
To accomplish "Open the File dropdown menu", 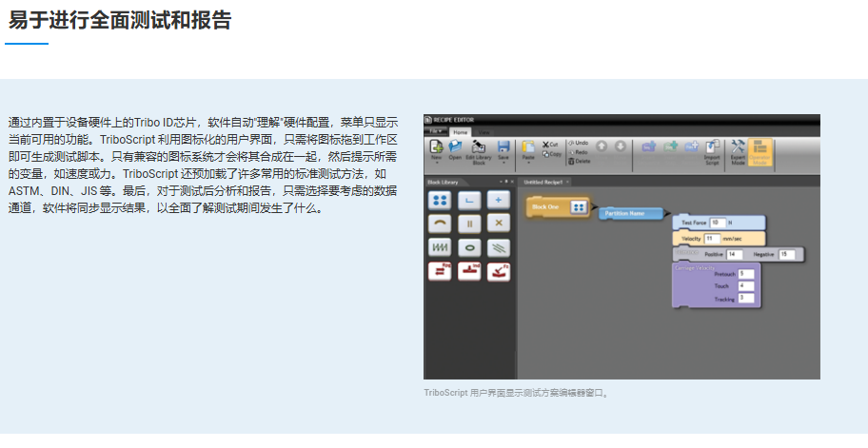I will (x=436, y=131).
